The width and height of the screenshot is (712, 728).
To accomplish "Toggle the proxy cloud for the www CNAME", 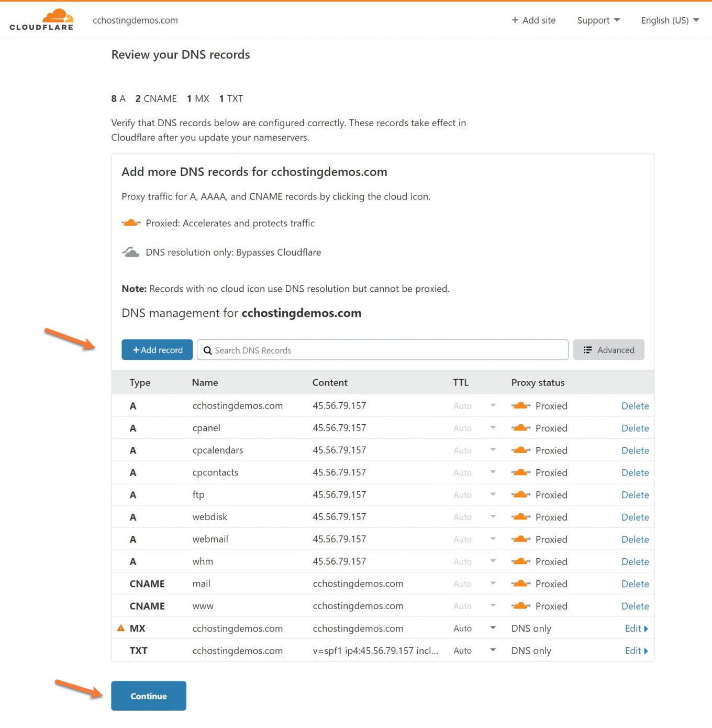I will (x=521, y=606).
